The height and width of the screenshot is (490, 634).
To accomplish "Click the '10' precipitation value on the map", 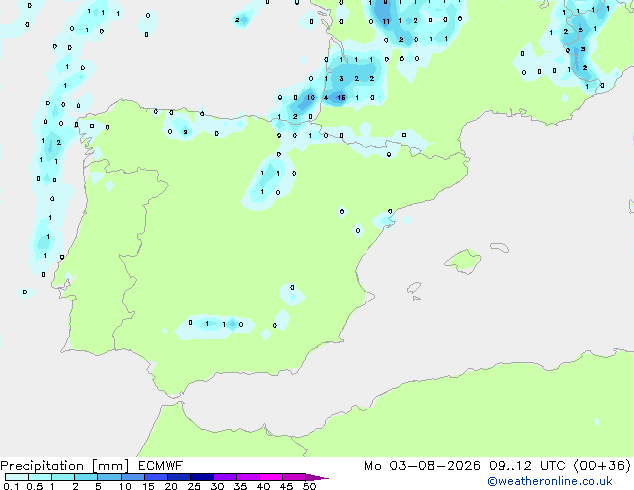I will coord(311,97).
